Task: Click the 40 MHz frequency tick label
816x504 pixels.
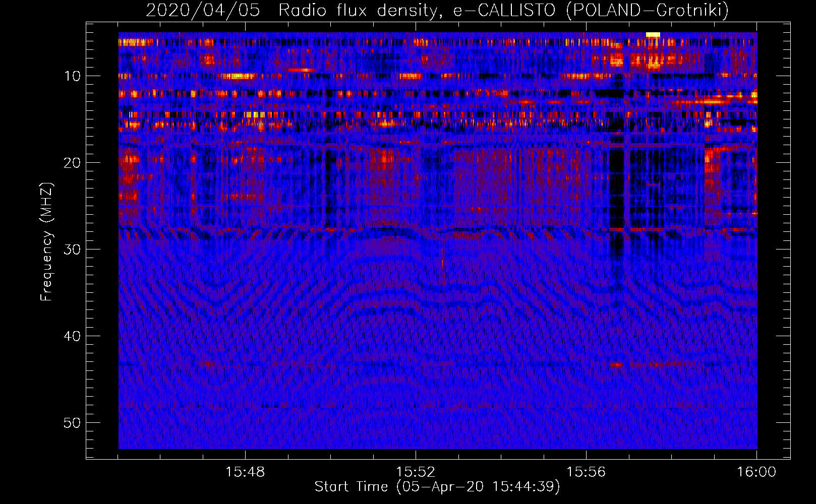Action: [x=73, y=336]
